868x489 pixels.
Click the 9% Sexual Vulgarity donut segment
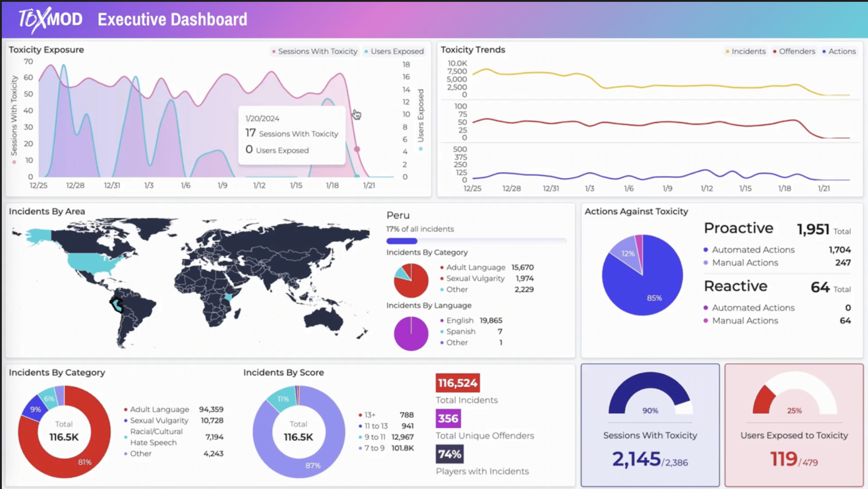35,409
